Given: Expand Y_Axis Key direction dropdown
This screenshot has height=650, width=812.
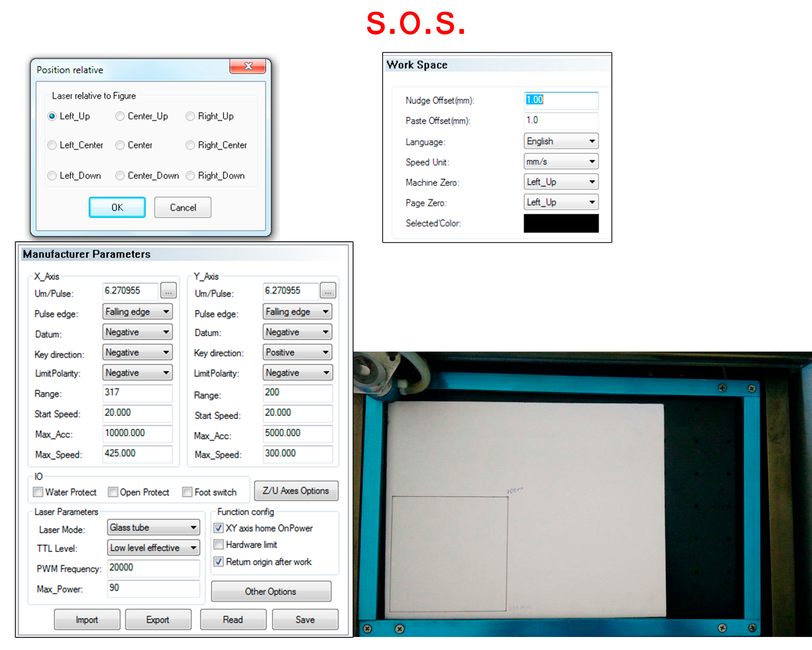Looking at the screenshot, I should click(x=297, y=352).
